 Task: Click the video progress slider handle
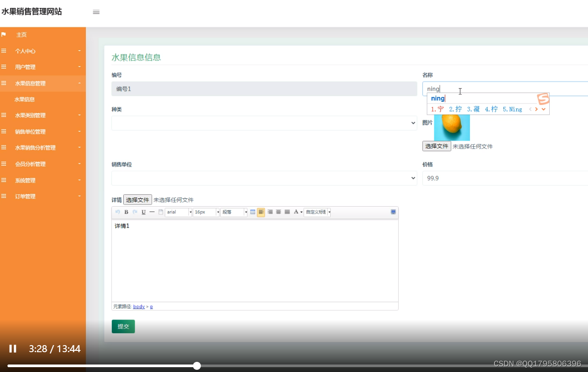197,366
